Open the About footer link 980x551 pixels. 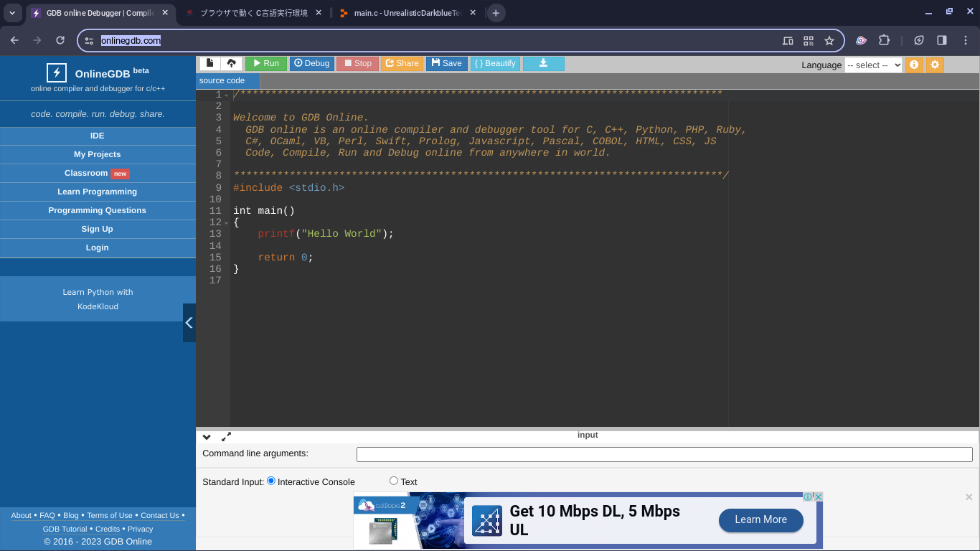[x=22, y=515]
